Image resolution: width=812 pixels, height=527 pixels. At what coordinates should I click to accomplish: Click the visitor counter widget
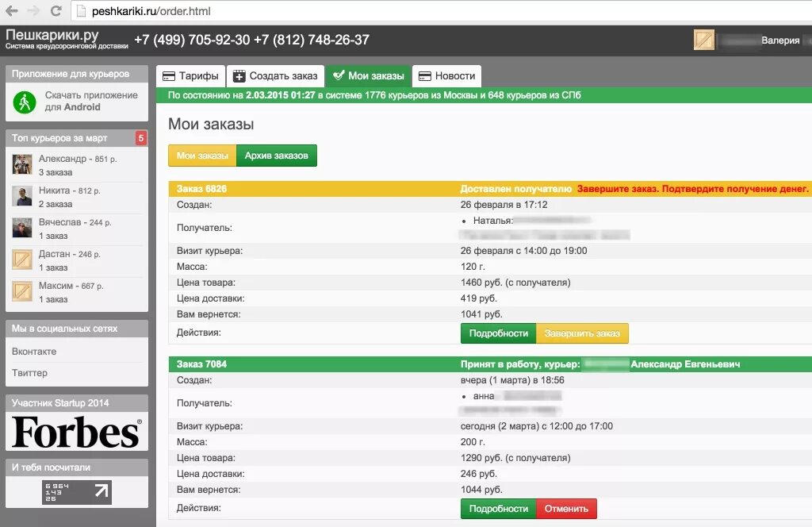pyautogui.click(x=77, y=492)
